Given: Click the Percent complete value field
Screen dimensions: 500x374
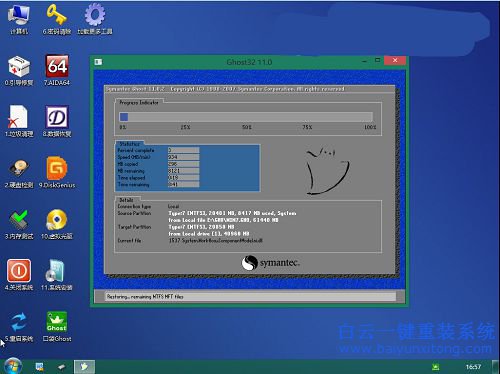Looking at the screenshot, I should (x=183, y=150).
